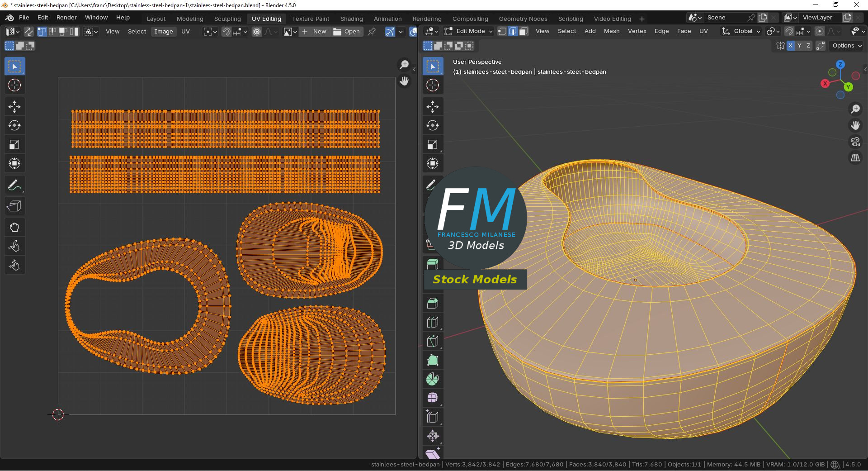Select the Grab tool in UV editor
Viewport: 868px width, 471px height.
point(14,227)
